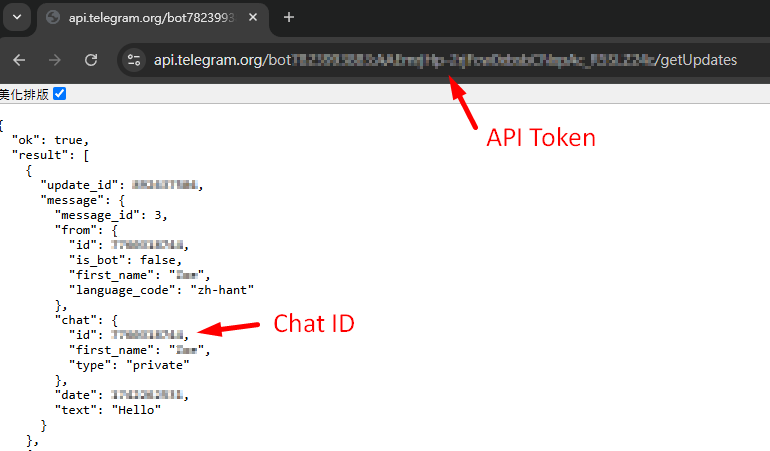This screenshot has height=451, width=770.
Task: View site information icon in address bar
Action: (134, 60)
